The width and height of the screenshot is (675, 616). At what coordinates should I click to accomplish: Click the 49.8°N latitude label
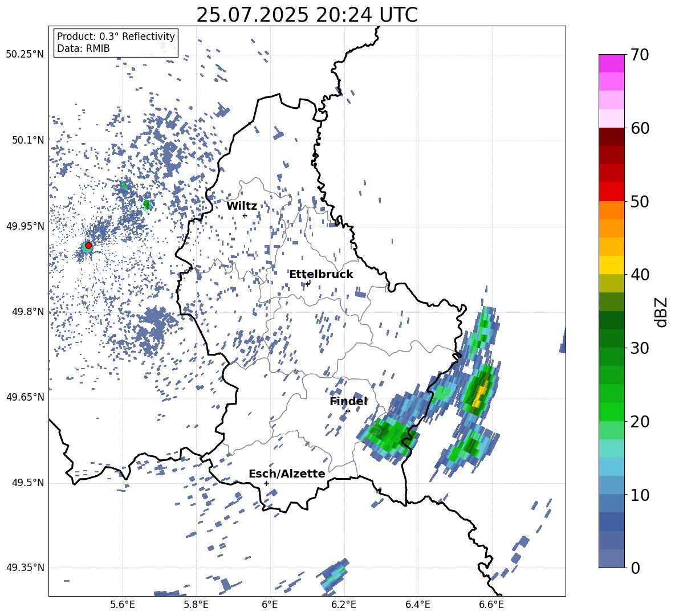pos(29,312)
